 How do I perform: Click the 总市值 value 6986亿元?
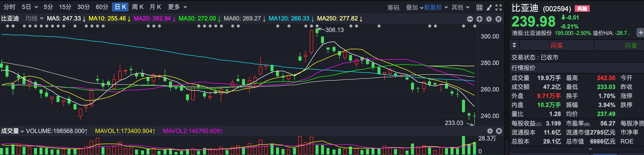(602, 141)
